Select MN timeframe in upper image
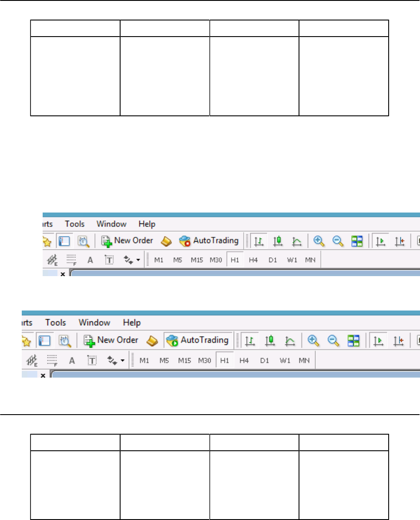 coord(310,260)
